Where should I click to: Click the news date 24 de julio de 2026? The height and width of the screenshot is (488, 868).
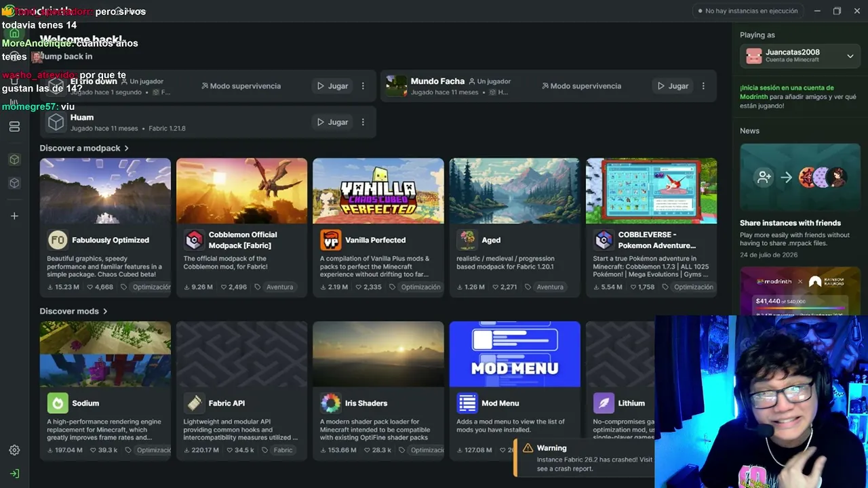769,255
